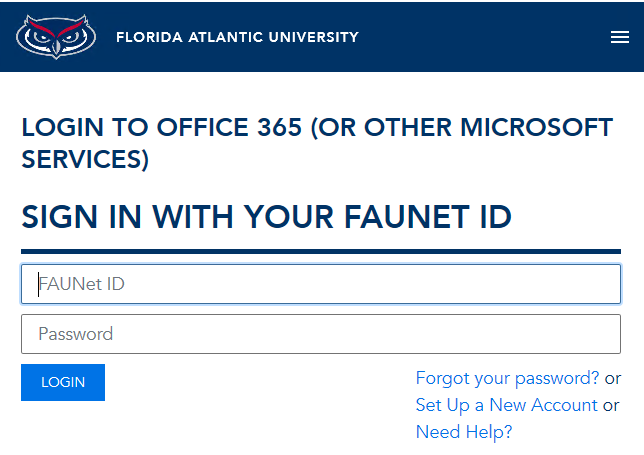
Task: Follow the Set Up a New Account link
Action: coord(506,405)
